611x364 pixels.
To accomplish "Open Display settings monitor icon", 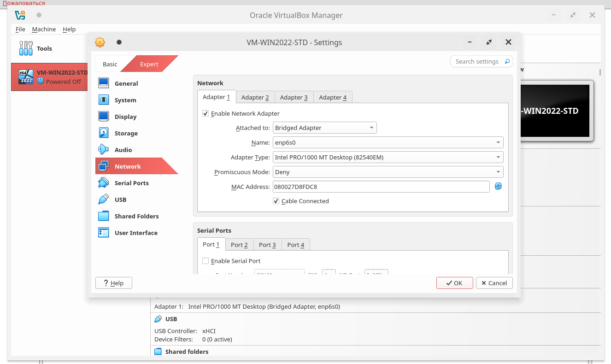I will tap(103, 117).
